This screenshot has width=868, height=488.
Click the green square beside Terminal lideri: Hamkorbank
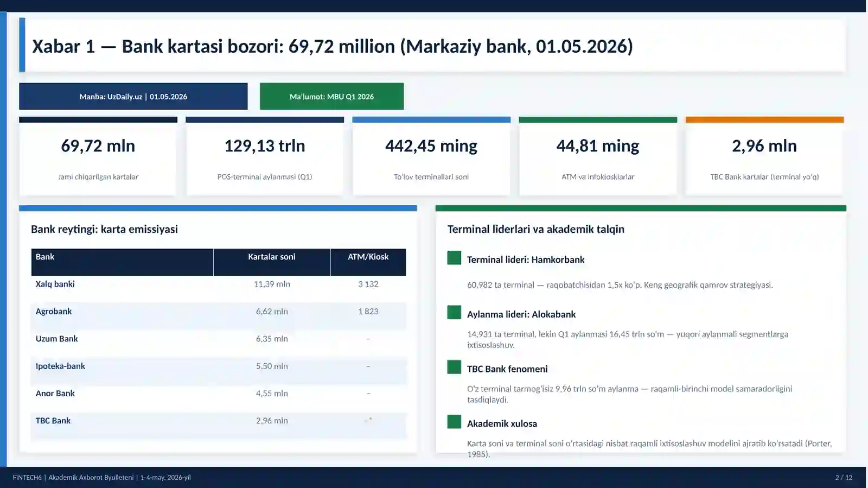(454, 258)
